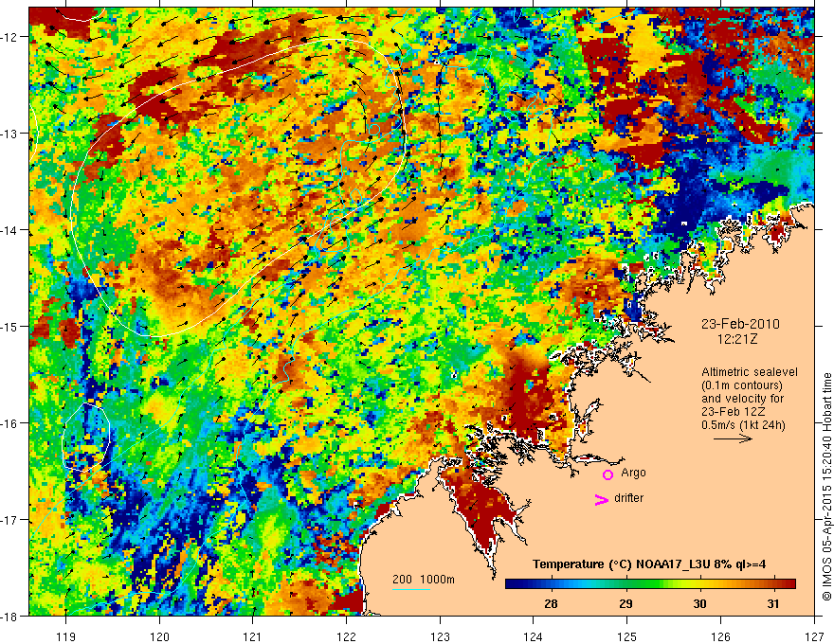Click the 0.5m/s velocity scale arrow
The image size is (834, 644).
tap(733, 438)
